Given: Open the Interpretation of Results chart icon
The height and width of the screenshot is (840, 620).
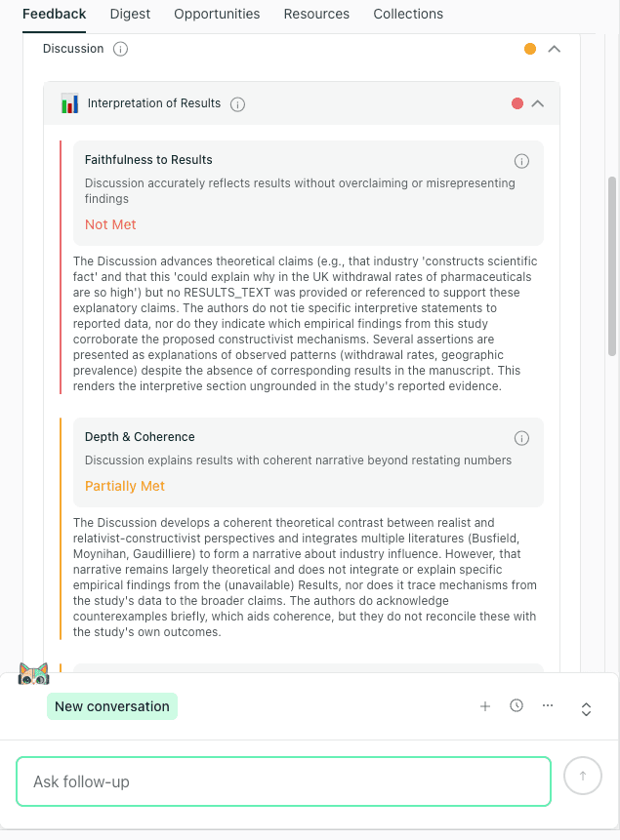Looking at the screenshot, I should coord(68,102).
